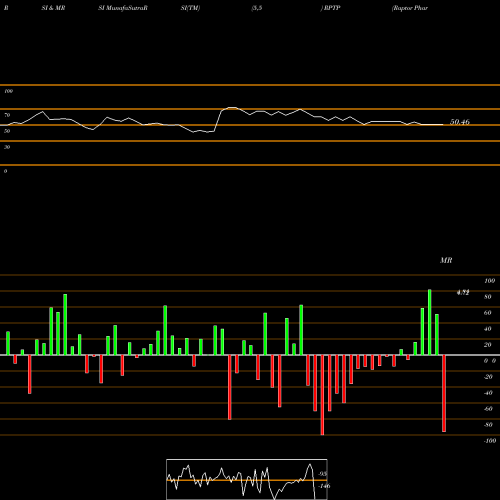Click the "-146" value in the mini chart
This screenshot has width=500, height=500.
point(324,486)
